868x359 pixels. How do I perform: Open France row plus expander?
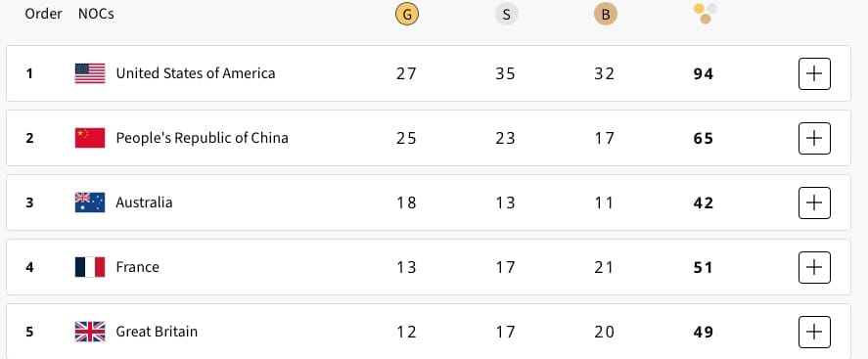[814, 268]
